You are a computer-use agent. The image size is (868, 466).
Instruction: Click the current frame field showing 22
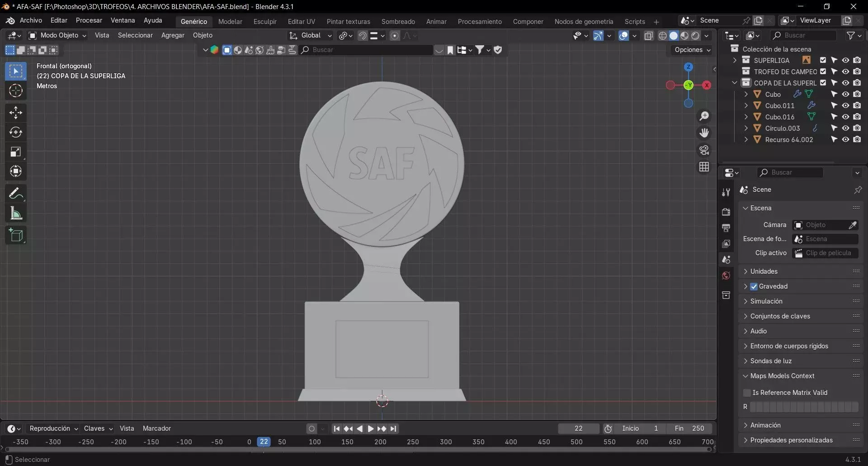pos(579,428)
